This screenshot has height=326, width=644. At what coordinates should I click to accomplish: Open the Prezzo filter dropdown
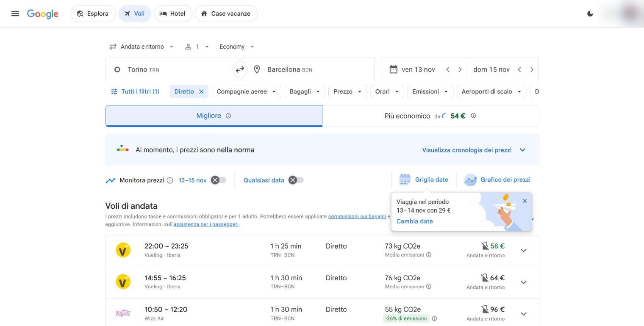point(347,91)
